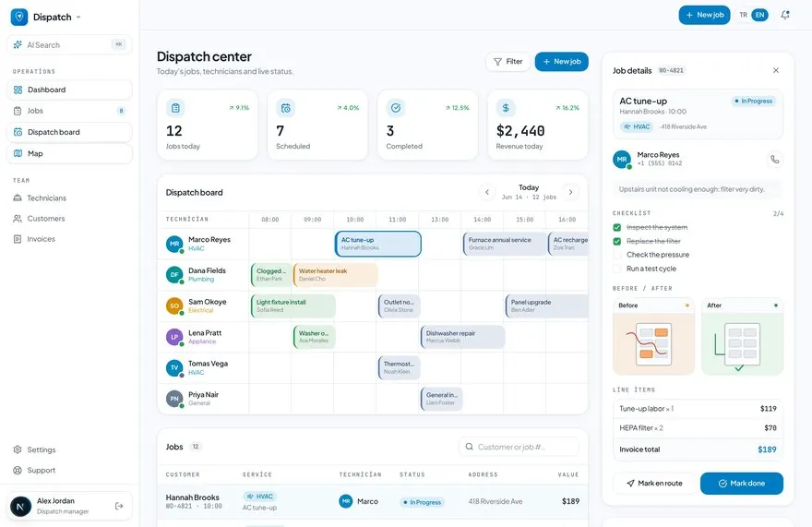Click Lena Pratt's LP avatar

(x=174, y=337)
